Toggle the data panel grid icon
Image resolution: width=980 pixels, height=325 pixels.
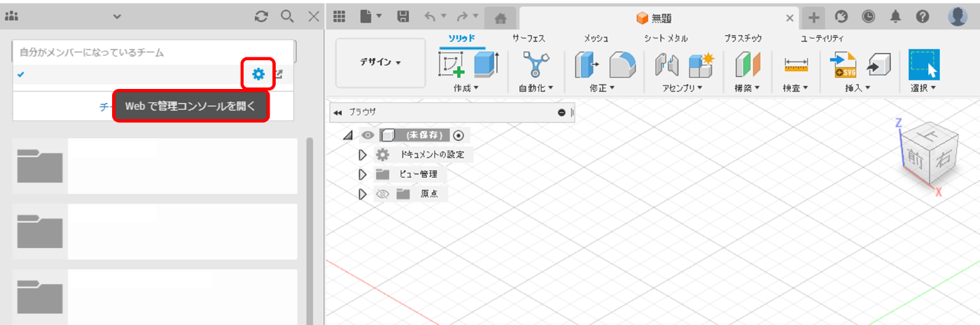coord(339,16)
